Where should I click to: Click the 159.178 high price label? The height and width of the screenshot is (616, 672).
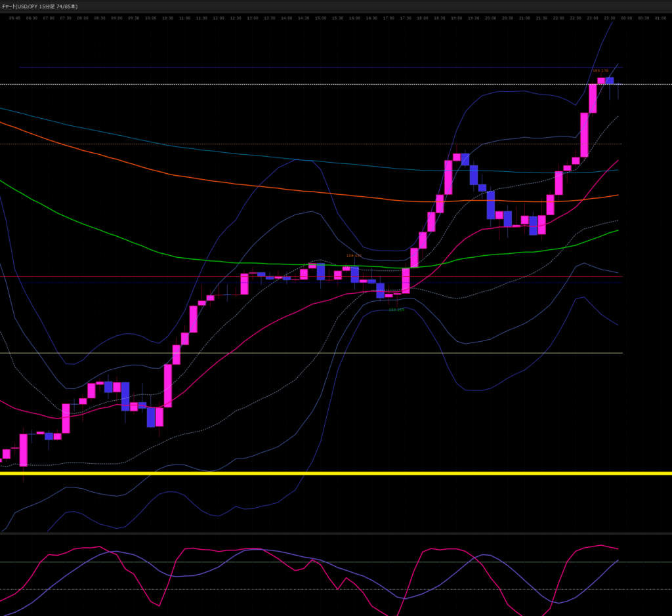600,71
